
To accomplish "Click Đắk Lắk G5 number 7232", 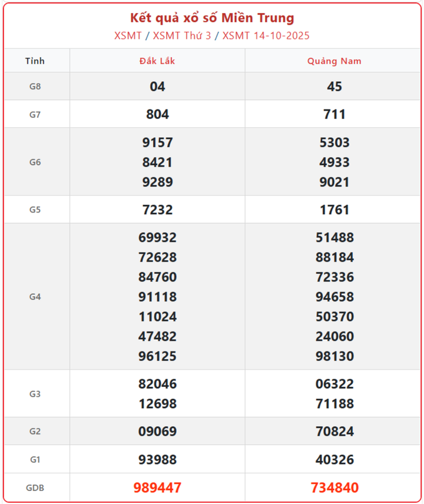I will click(x=157, y=210).
